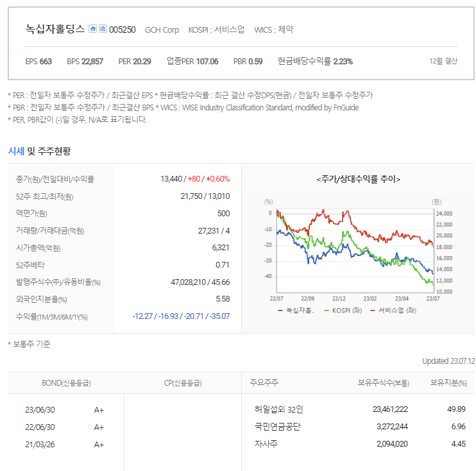Click share count 23,461,222
This screenshot has width=476, height=471.
pyautogui.click(x=391, y=409)
